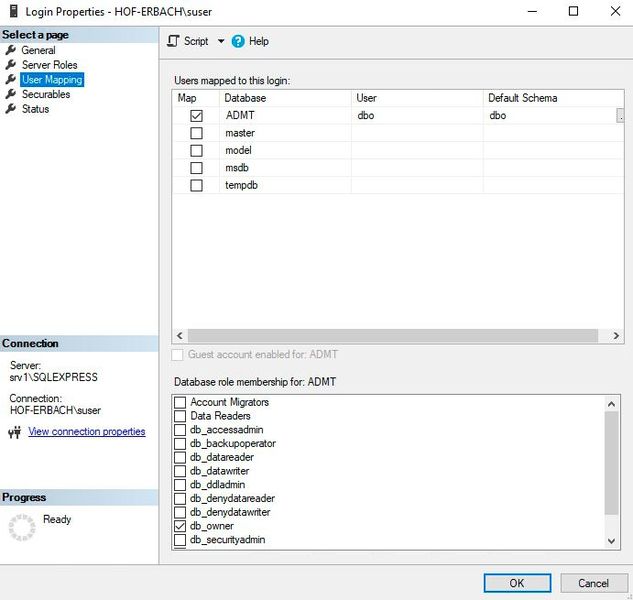Select the model database cell
This screenshot has height=600, width=633.
tap(285, 150)
